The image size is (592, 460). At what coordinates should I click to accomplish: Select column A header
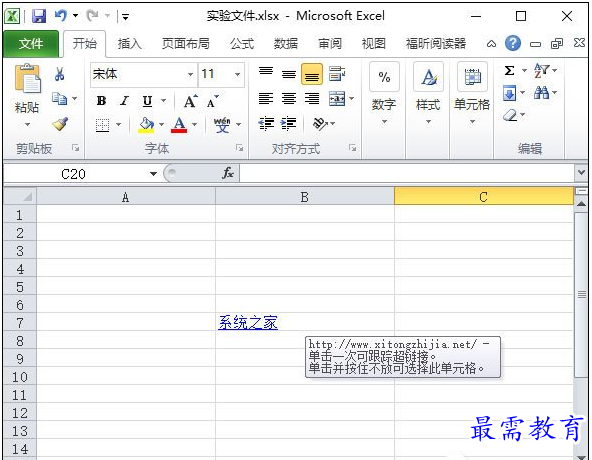[x=126, y=197]
